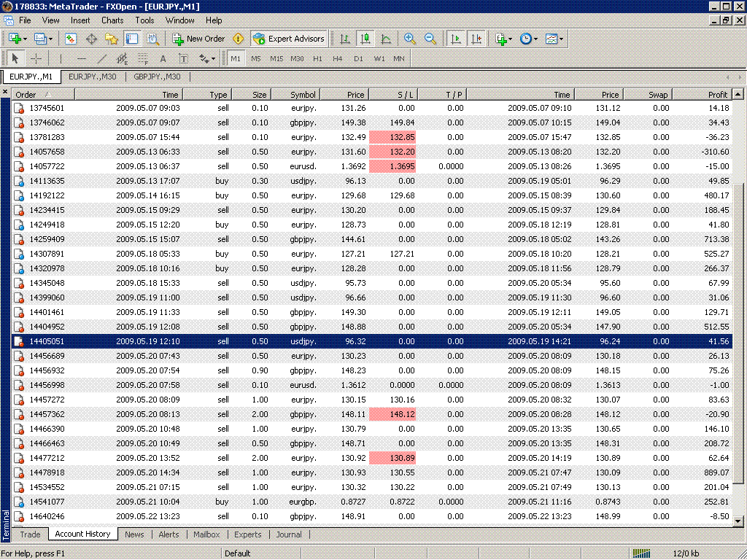Switch chart to candlesticks icon
The image size is (747, 560).
click(x=365, y=39)
